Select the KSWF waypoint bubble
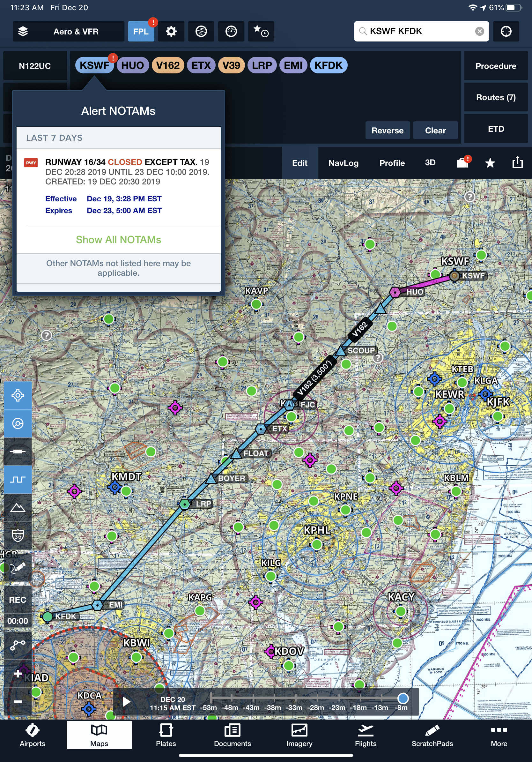This screenshot has width=532, height=762. pos(94,65)
